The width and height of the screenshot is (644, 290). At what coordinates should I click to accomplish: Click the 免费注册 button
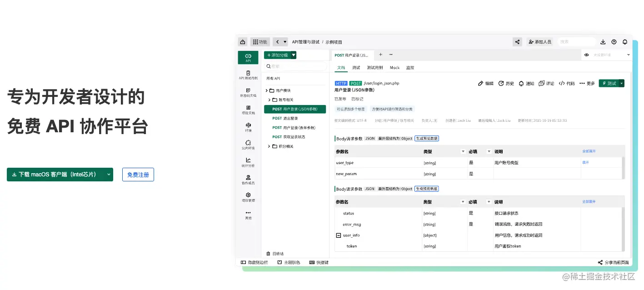[138, 175]
